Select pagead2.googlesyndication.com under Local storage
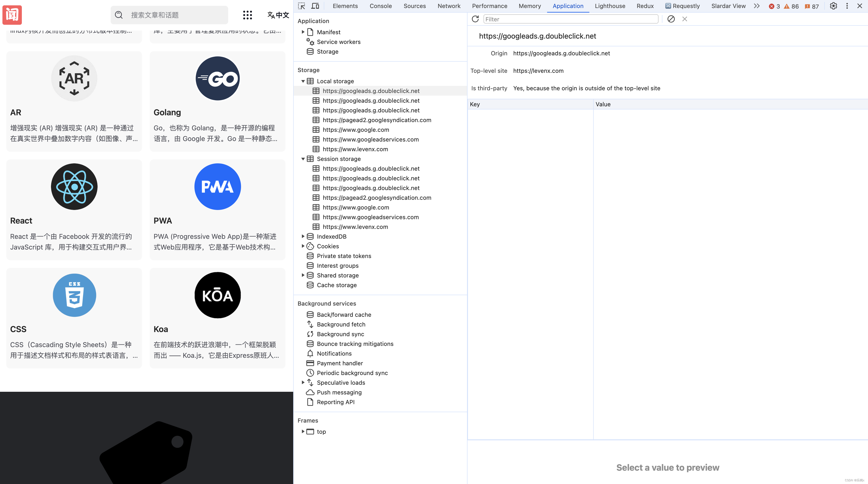The width and height of the screenshot is (868, 484). (377, 120)
